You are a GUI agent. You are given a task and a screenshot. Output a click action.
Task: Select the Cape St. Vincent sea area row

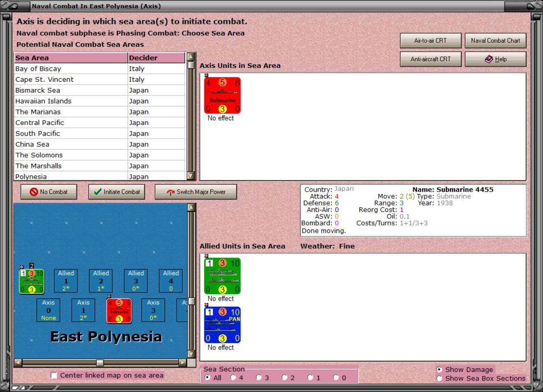click(100, 79)
